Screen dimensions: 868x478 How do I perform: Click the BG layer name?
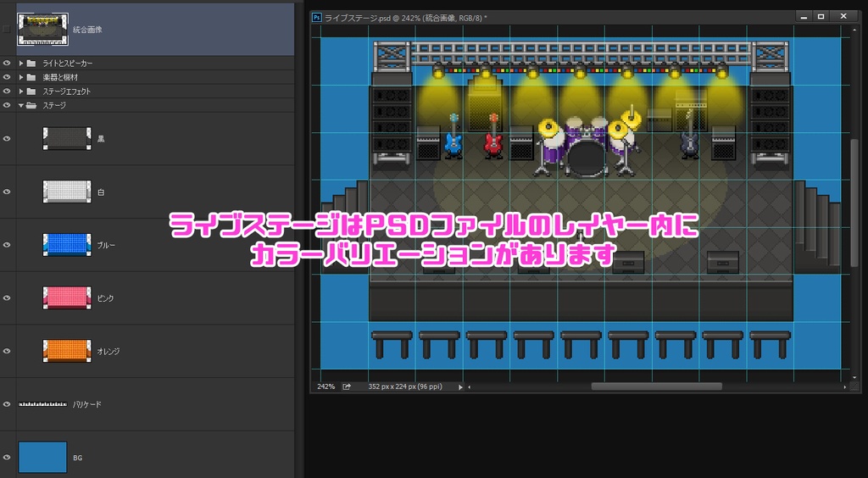click(x=77, y=458)
